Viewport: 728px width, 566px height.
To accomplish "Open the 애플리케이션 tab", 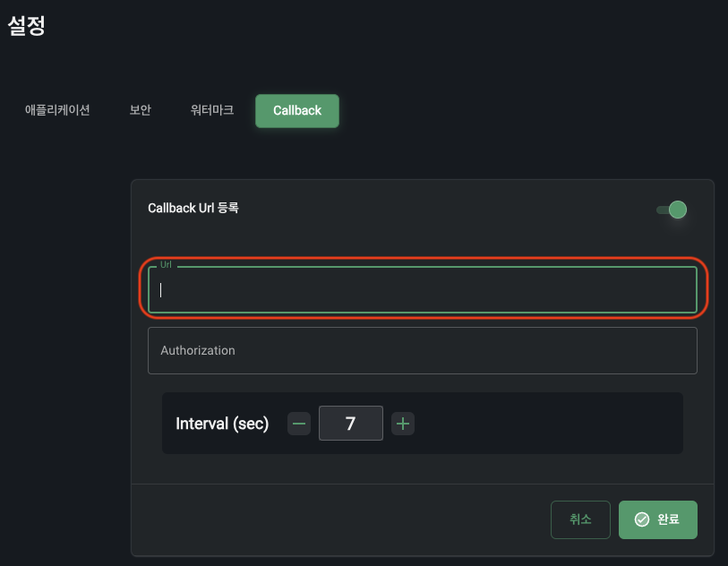I will 57,110.
